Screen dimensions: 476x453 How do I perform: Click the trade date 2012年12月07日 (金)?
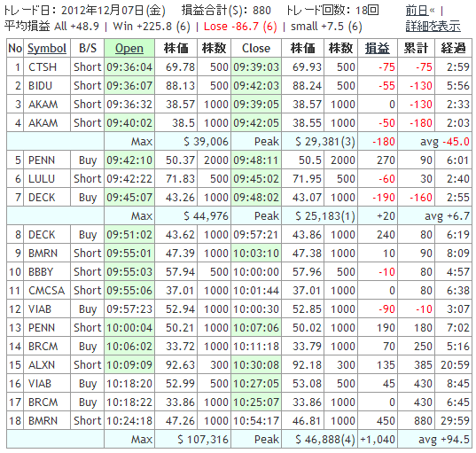113,11
